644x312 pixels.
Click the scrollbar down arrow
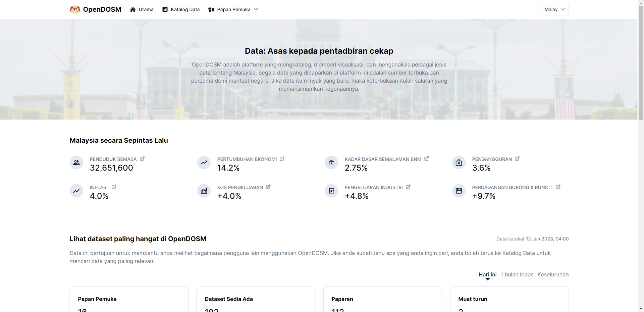click(x=641, y=309)
